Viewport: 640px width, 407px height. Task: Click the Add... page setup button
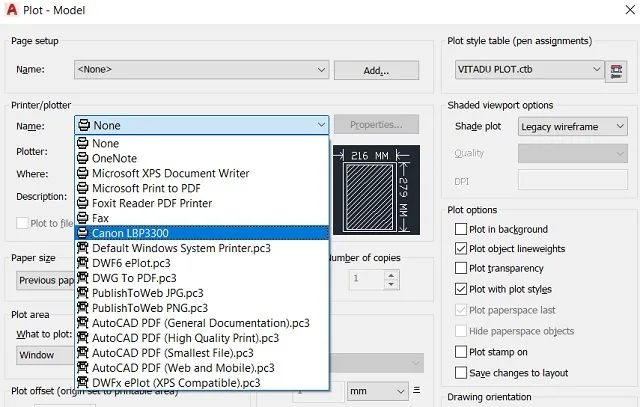(x=375, y=70)
